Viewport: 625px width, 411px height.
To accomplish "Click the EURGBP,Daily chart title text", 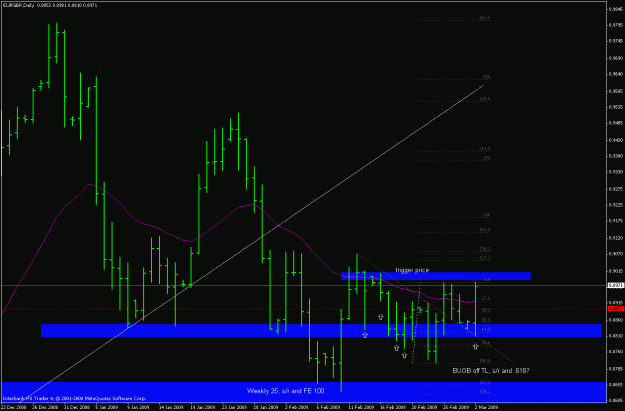I will (19, 5).
